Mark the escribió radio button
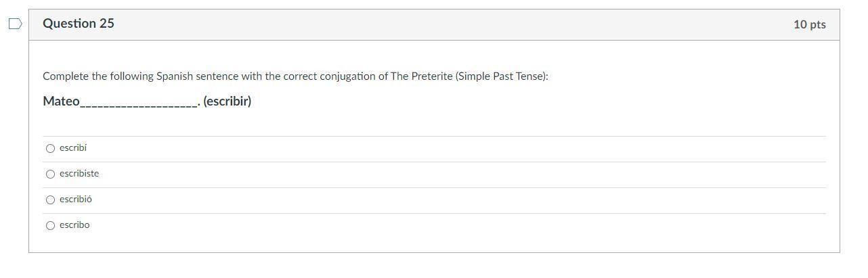 (x=50, y=200)
